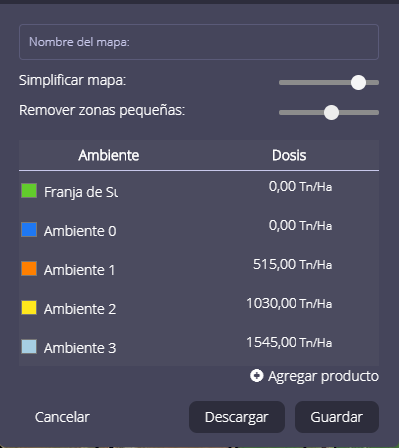Click the Descargar button
The image size is (399, 448).
pyautogui.click(x=237, y=417)
